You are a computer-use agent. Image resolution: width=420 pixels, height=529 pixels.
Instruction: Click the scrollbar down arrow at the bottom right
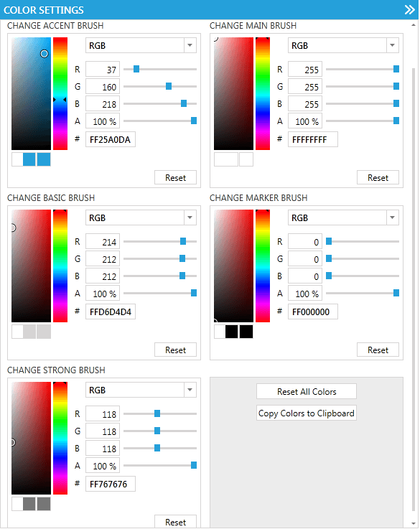[x=414, y=523]
